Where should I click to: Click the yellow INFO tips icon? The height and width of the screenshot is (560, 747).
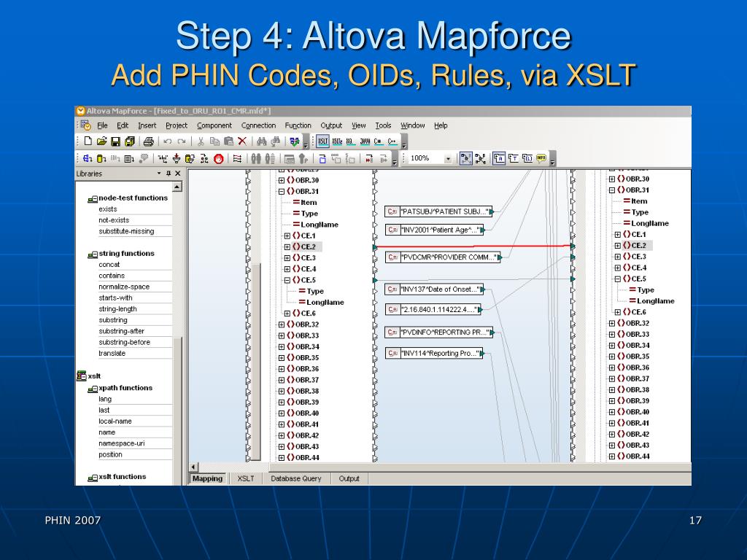541,158
